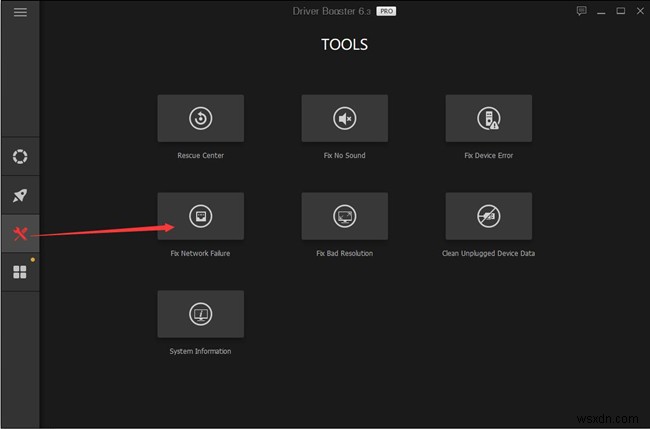Launch the Fix No Sound tool
Image resolution: width=650 pixels, height=429 pixels.
tap(344, 118)
